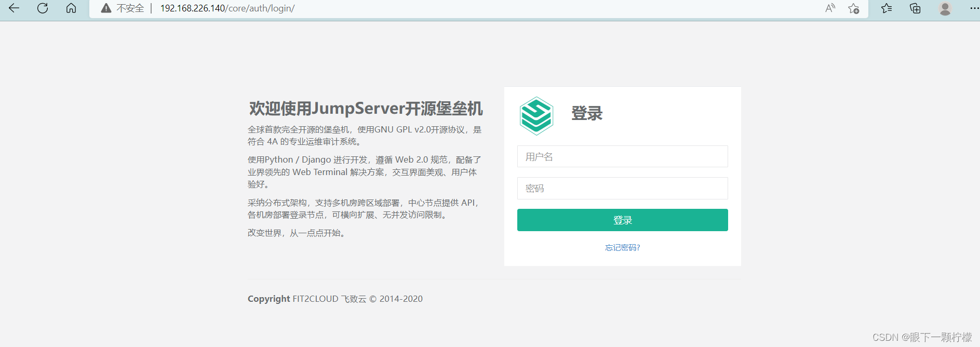The height and width of the screenshot is (347, 980).
Task: Focus the 用户名 username field
Action: point(622,156)
